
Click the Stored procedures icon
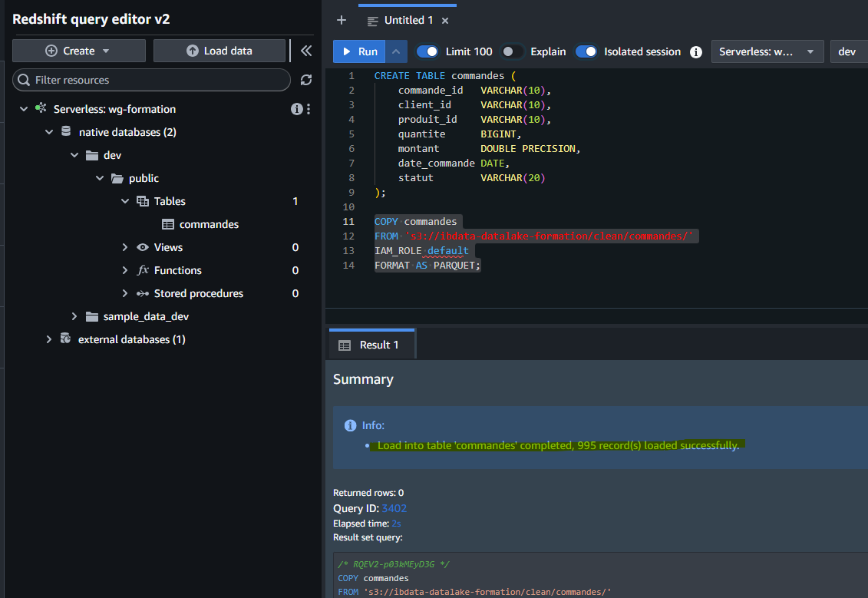click(143, 293)
